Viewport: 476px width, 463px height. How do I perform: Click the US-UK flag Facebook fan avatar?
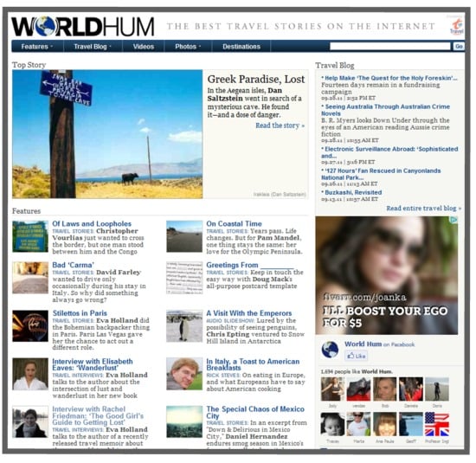coord(437,424)
